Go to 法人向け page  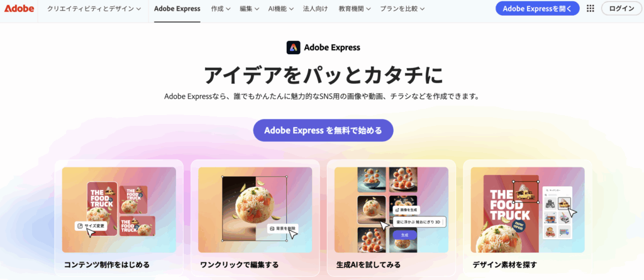316,9
